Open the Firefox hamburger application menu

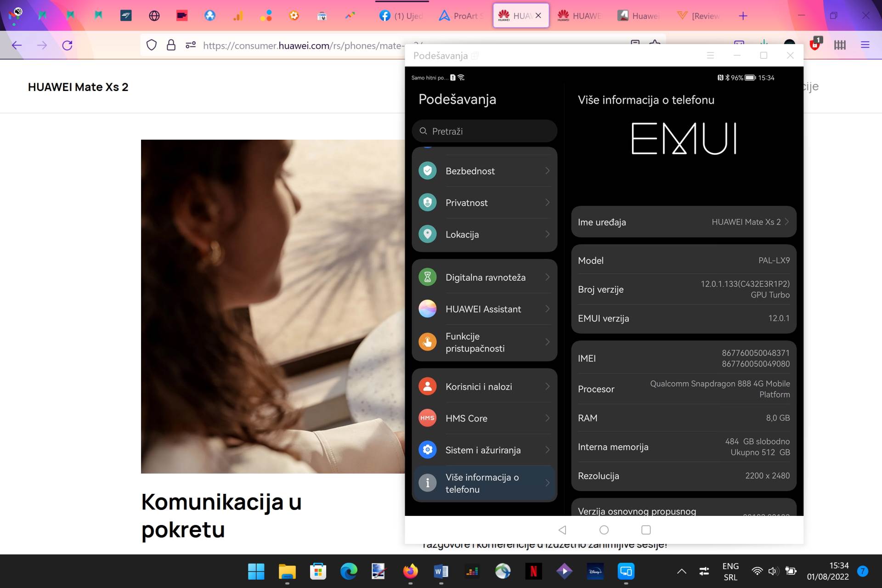tap(865, 45)
